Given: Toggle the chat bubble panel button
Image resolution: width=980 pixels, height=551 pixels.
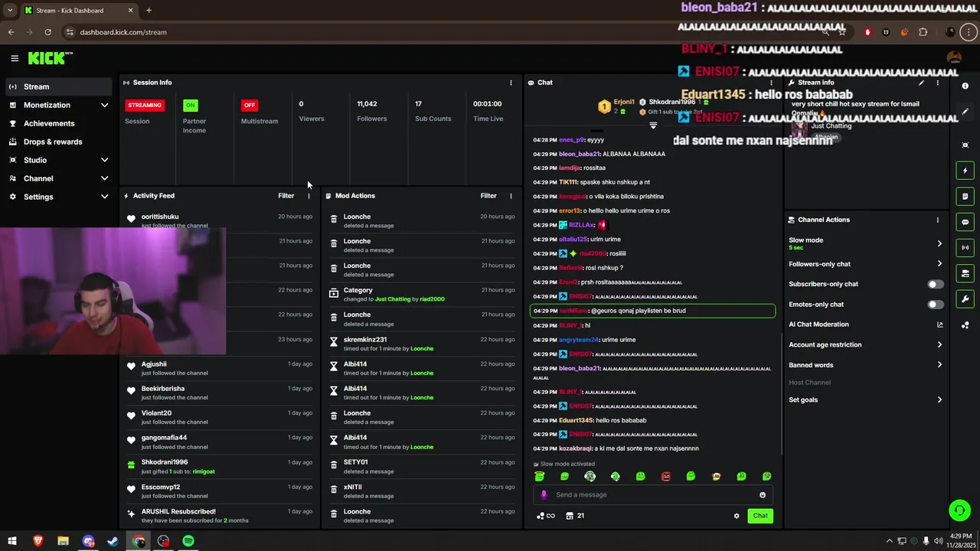Looking at the screenshot, I should [x=965, y=222].
